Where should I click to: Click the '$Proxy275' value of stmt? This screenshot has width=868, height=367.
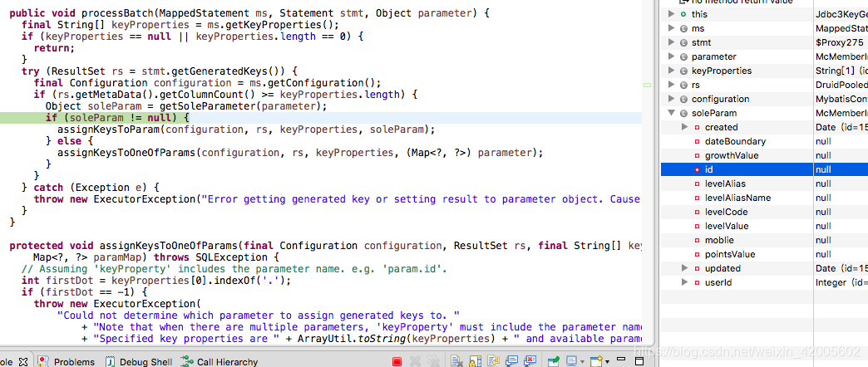839,42
